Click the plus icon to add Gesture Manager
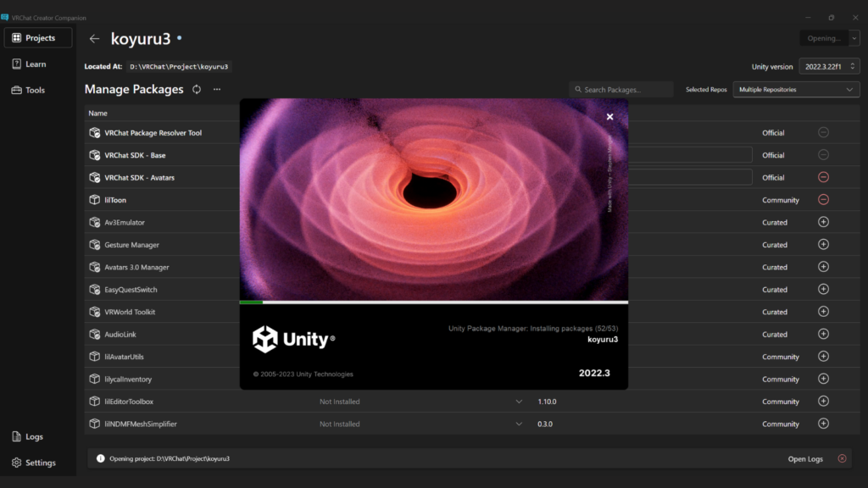 click(822, 245)
